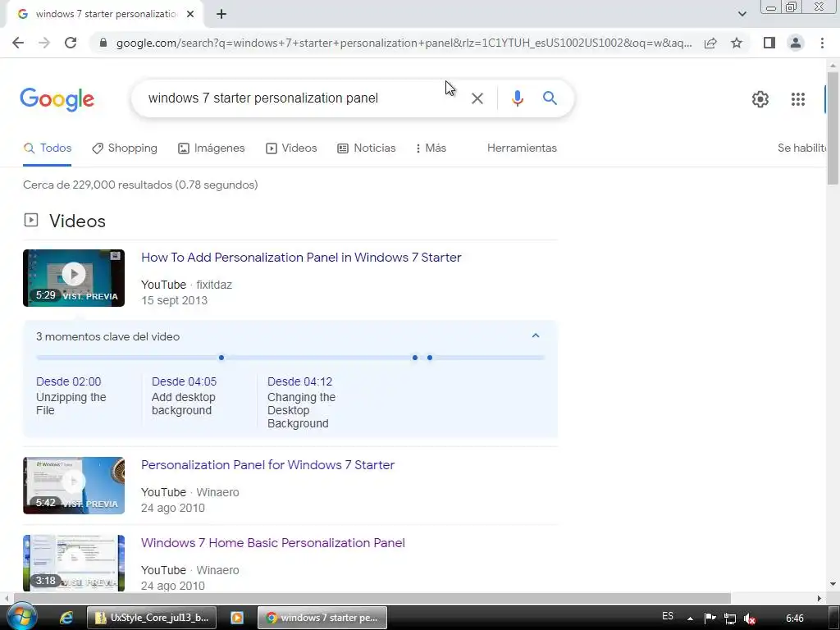This screenshot has width=840, height=630.
Task: Select the Chrome window taskbar button
Action: click(322, 618)
